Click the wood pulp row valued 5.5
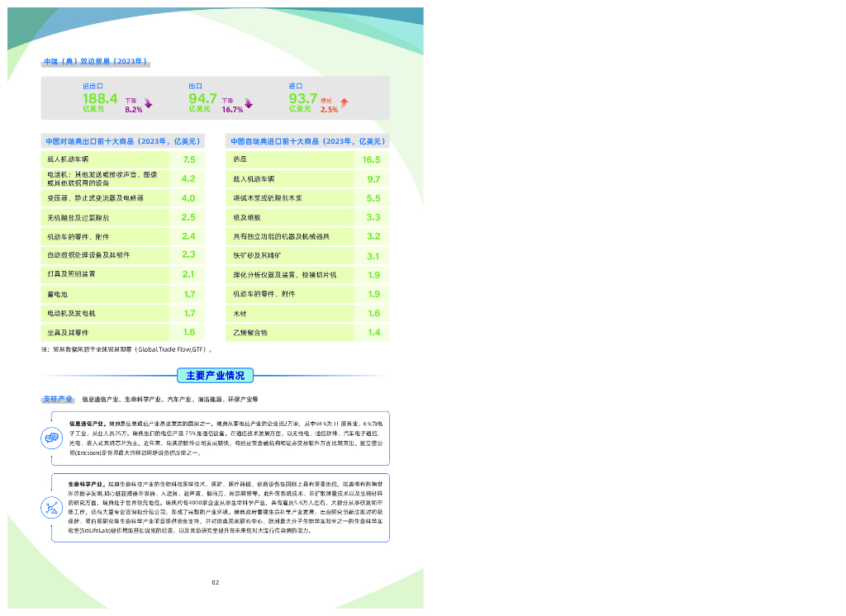 [307, 198]
